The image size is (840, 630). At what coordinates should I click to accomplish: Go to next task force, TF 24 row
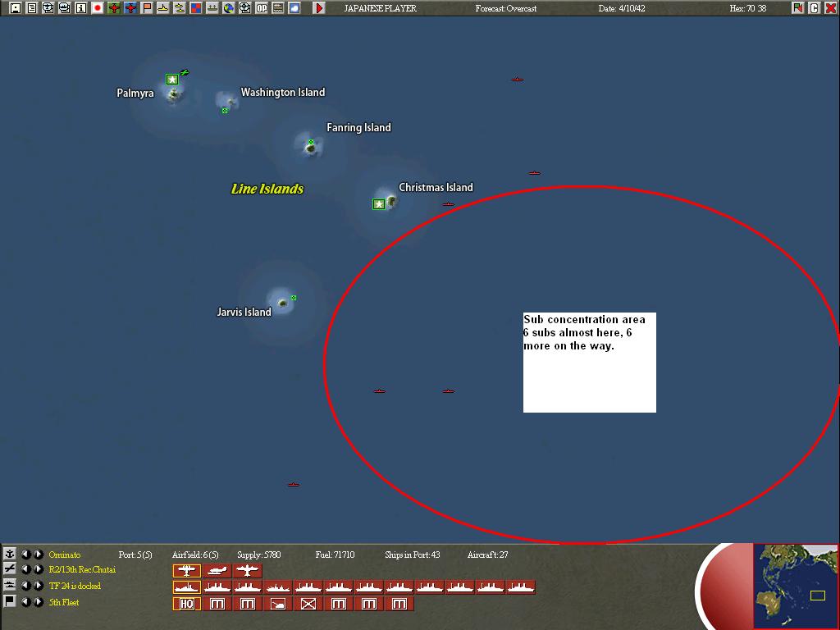click(x=39, y=586)
